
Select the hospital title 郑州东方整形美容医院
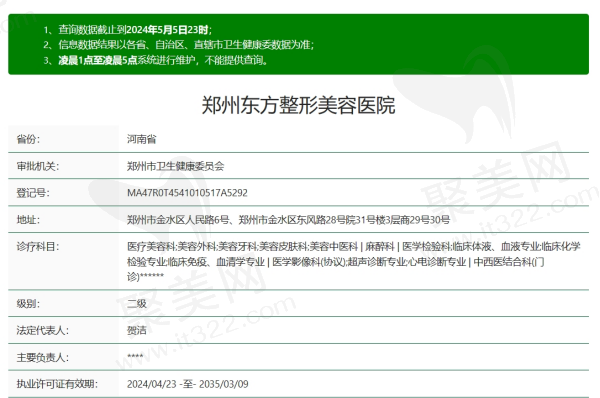click(298, 105)
